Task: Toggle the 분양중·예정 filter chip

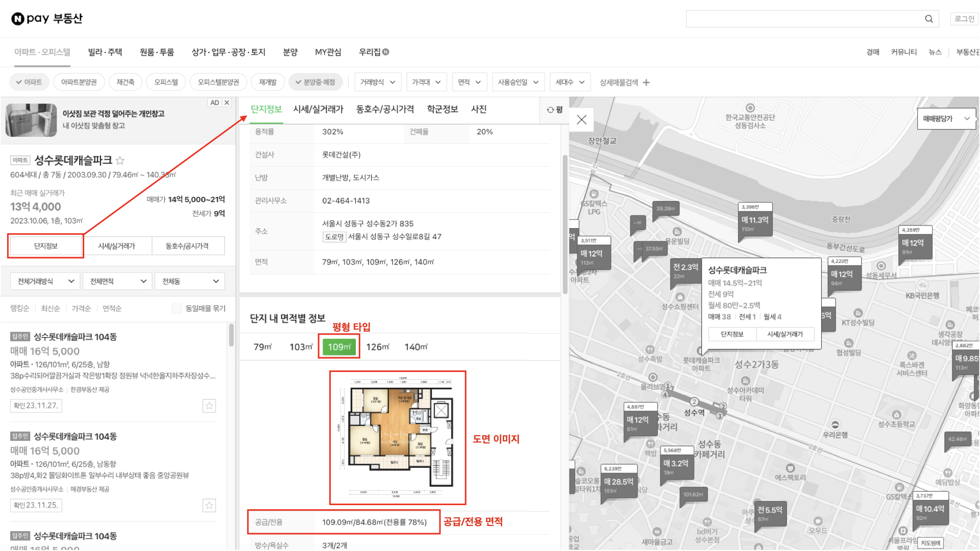Action: 315,82
